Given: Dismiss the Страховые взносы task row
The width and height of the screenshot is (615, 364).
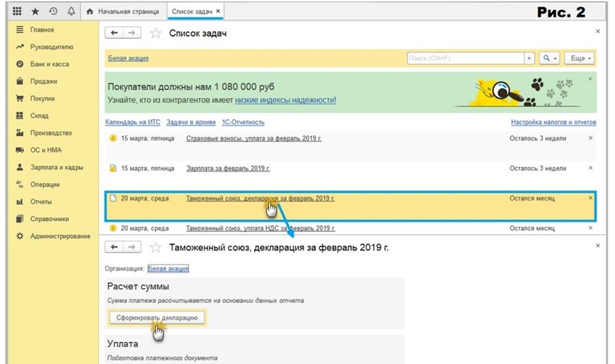Looking at the screenshot, I should pos(590,138).
